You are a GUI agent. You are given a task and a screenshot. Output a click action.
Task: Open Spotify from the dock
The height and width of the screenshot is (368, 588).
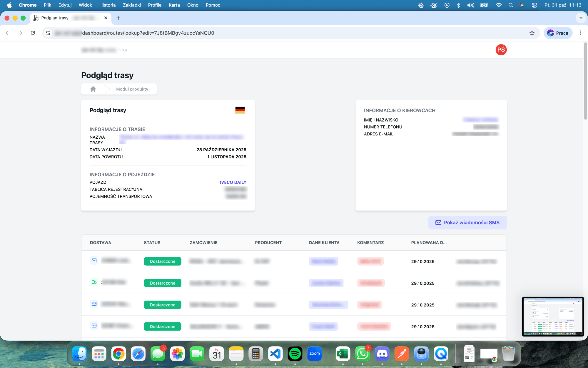[295, 354]
